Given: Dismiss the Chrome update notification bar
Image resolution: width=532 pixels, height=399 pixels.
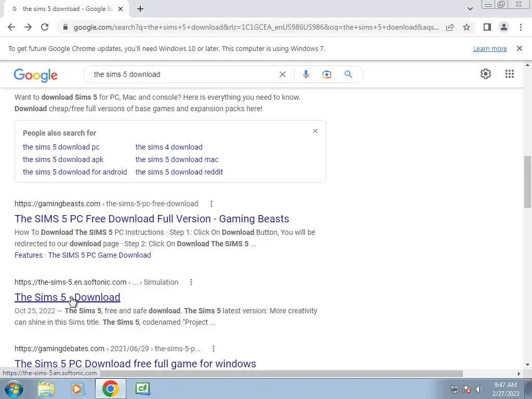Looking at the screenshot, I should pos(519,48).
